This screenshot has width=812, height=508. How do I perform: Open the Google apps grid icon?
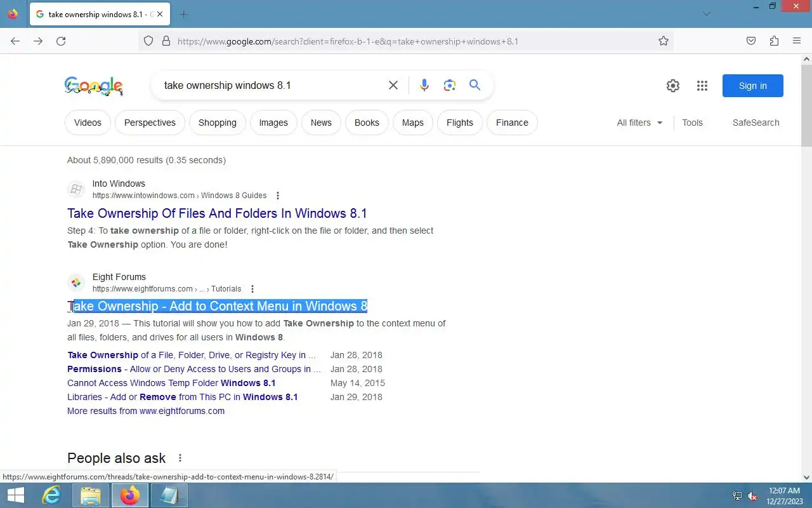(702, 86)
